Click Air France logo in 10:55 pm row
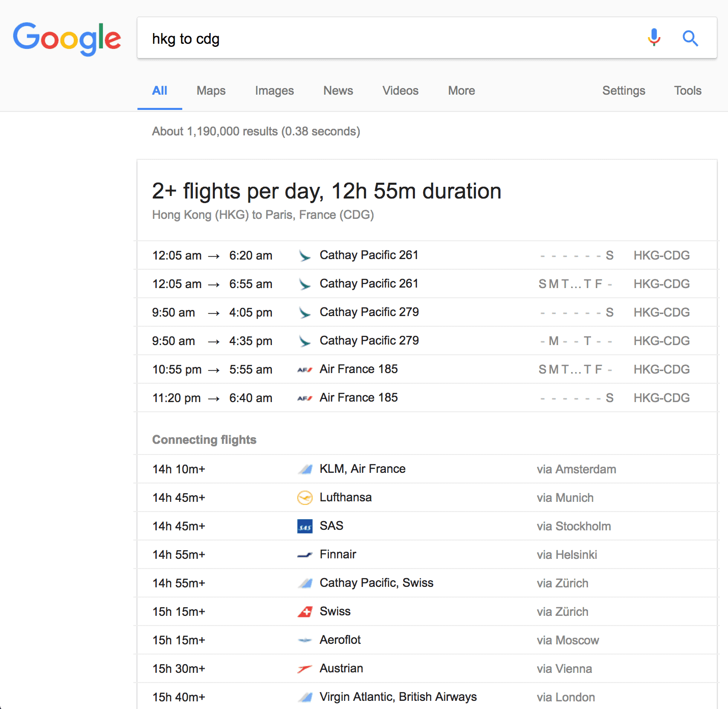728x709 pixels. click(x=304, y=370)
